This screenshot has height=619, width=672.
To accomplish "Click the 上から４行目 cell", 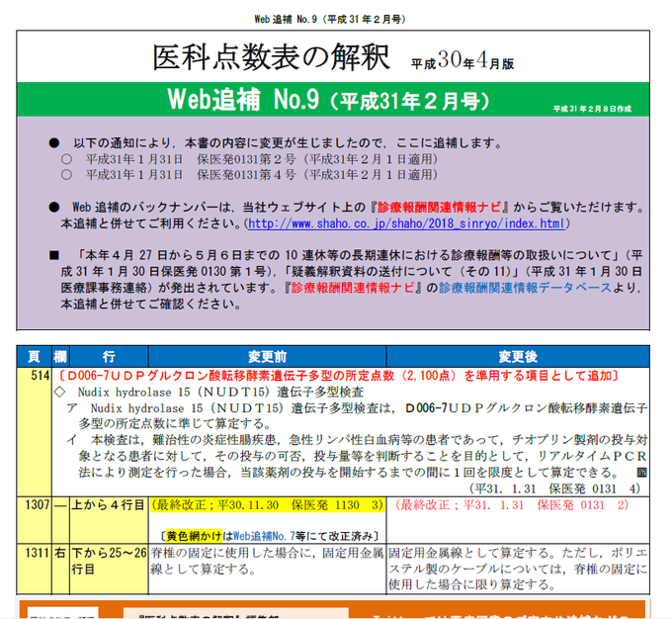I will (x=109, y=520).
